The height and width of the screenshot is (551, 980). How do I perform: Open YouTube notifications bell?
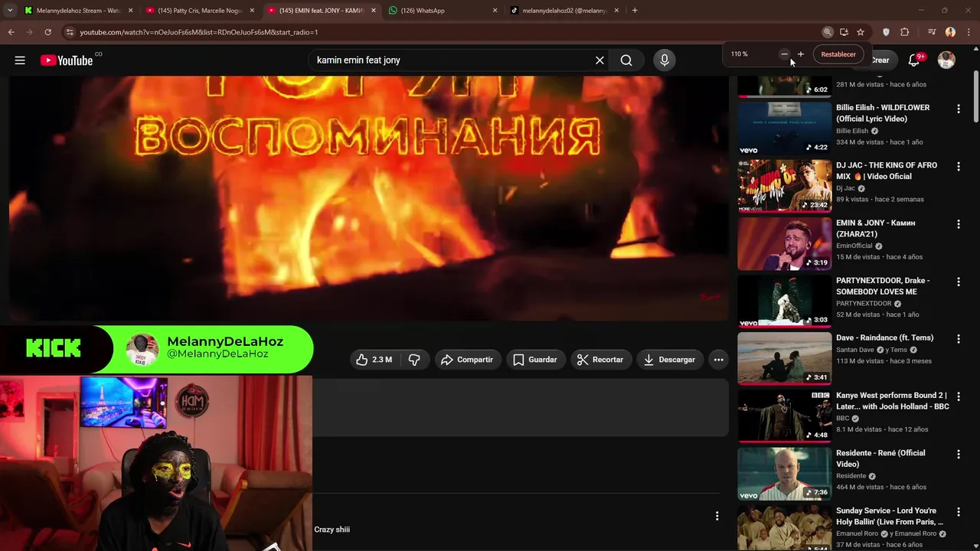point(915,60)
